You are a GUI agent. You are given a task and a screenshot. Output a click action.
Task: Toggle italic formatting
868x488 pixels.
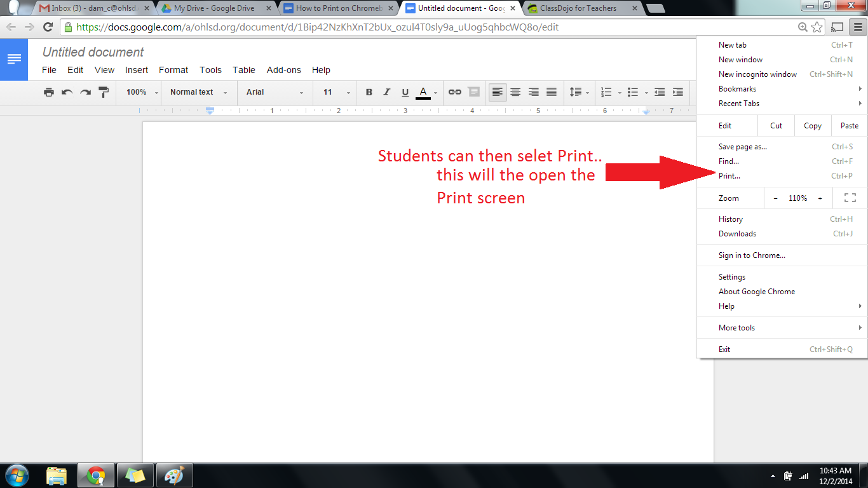(x=386, y=92)
